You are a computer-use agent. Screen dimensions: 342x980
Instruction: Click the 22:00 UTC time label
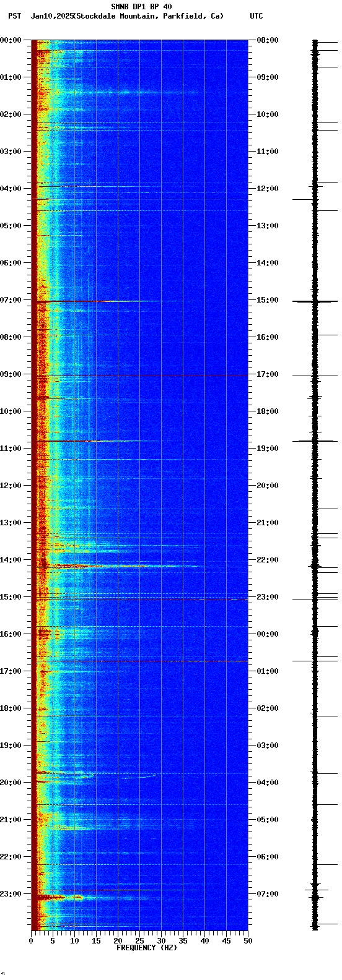click(x=268, y=560)
